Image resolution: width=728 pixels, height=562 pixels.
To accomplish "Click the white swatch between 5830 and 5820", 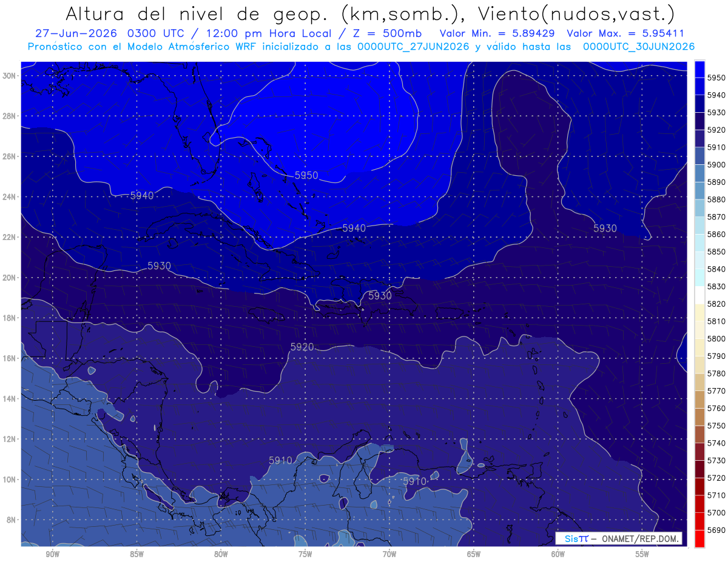I will (x=699, y=295).
